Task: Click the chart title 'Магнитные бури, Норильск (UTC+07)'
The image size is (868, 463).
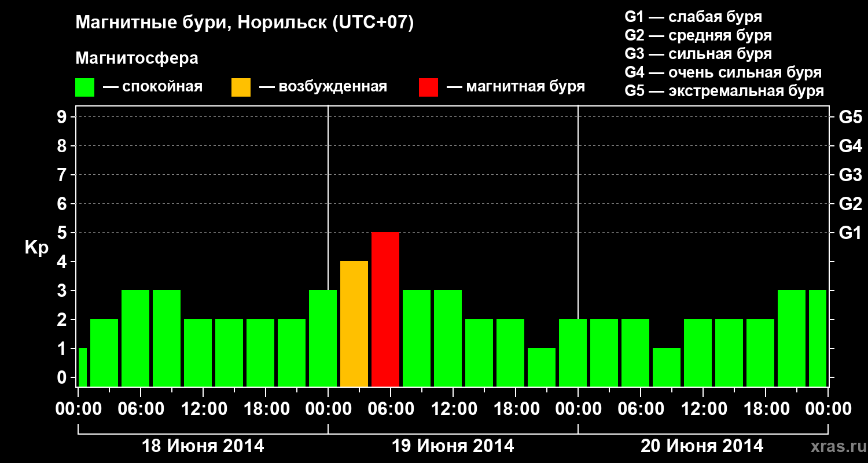Action: (x=245, y=23)
